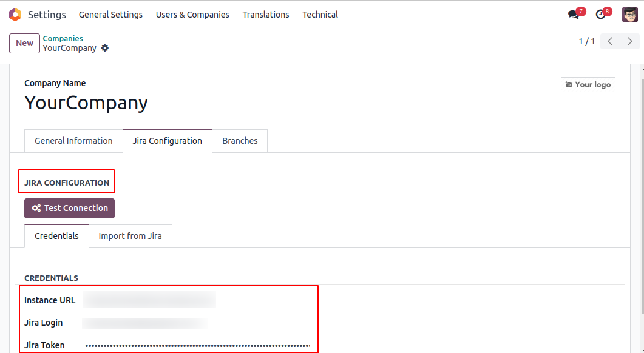The image size is (644, 353).
Task: Follow the Companies breadcrumb link
Action: tap(63, 38)
